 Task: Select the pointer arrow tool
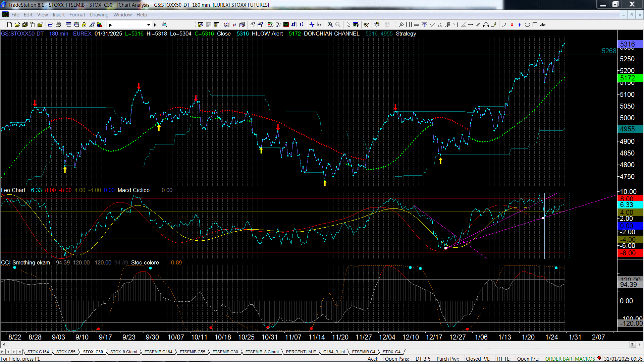pyautogui.click(x=348, y=25)
